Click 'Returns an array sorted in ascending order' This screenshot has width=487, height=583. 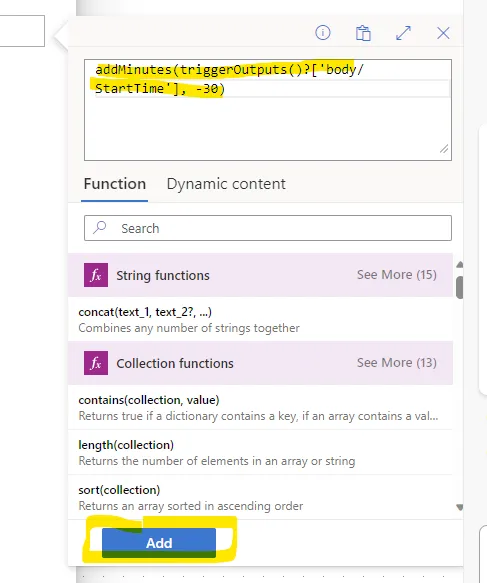click(191, 506)
